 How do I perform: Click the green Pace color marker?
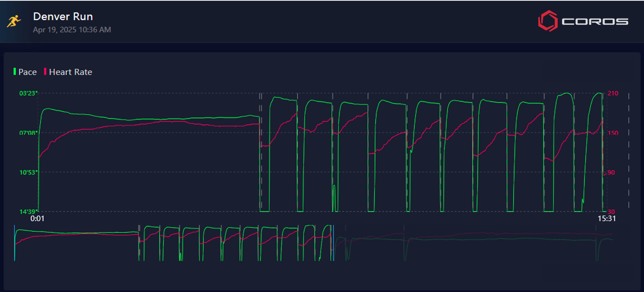tap(15, 72)
